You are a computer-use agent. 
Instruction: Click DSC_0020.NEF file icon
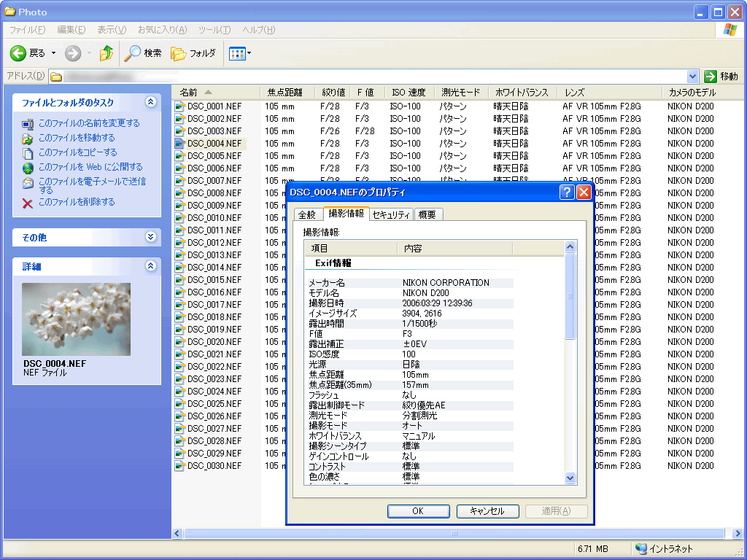[x=179, y=341]
